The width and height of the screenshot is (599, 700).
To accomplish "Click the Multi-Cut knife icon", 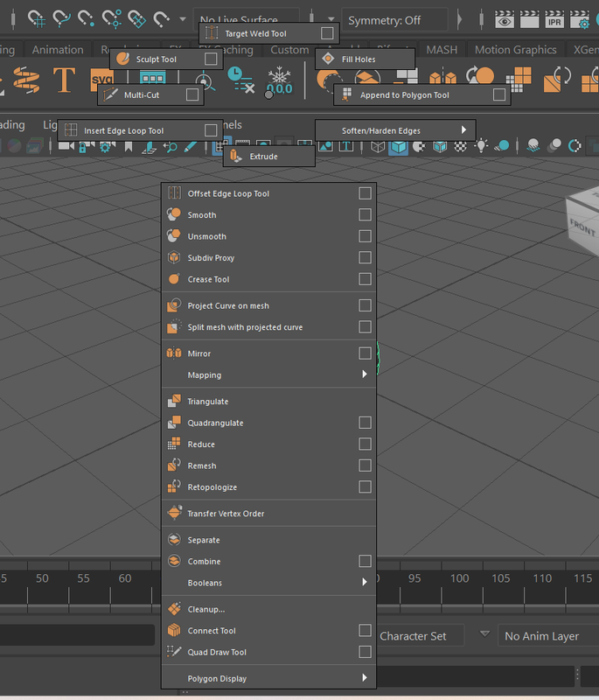I will pyautogui.click(x=110, y=94).
